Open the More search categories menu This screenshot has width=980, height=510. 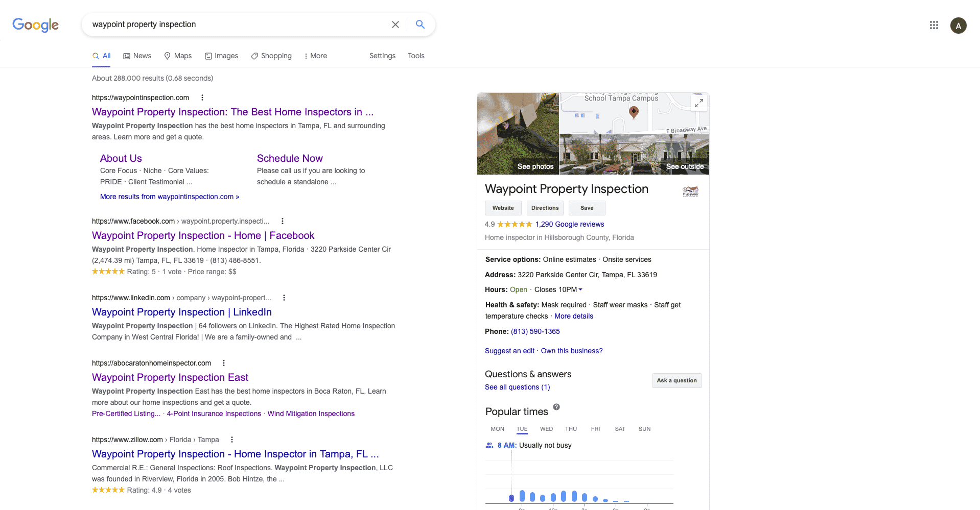coord(315,56)
